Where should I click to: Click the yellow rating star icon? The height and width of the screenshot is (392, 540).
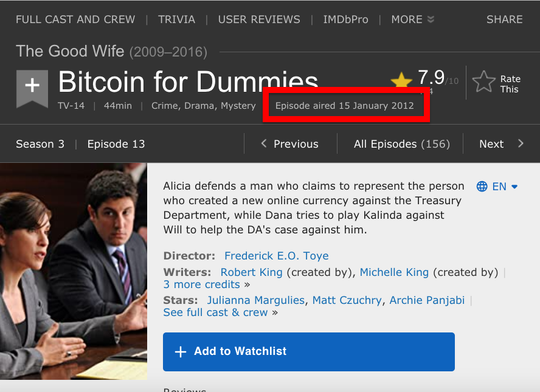point(401,80)
